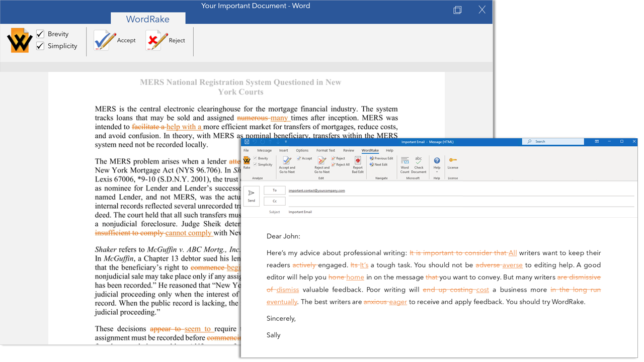Viewport: 644px width, 362px height.
Task: Click the Send button in the email
Action: (252, 196)
